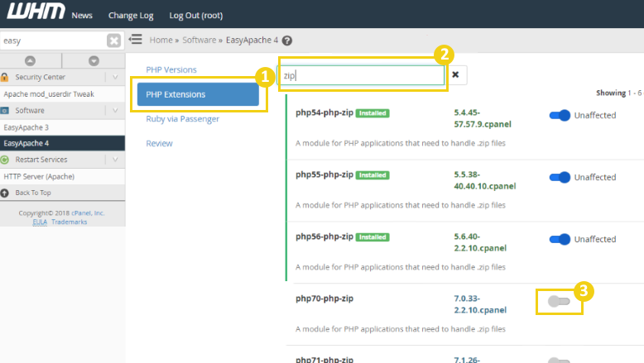Click the Back To Top label
Image resolution: width=644 pixels, height=363 pixels.
coord(33,193)
